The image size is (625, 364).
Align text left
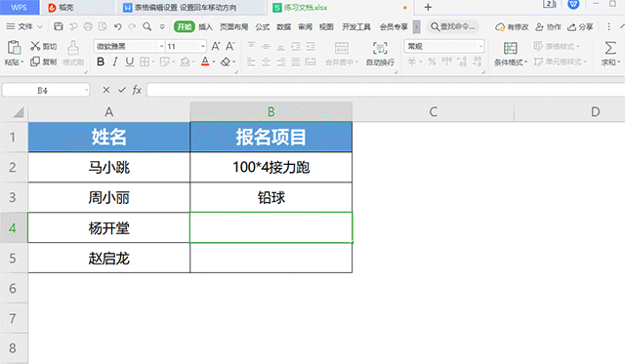click(x=251, y=61)
